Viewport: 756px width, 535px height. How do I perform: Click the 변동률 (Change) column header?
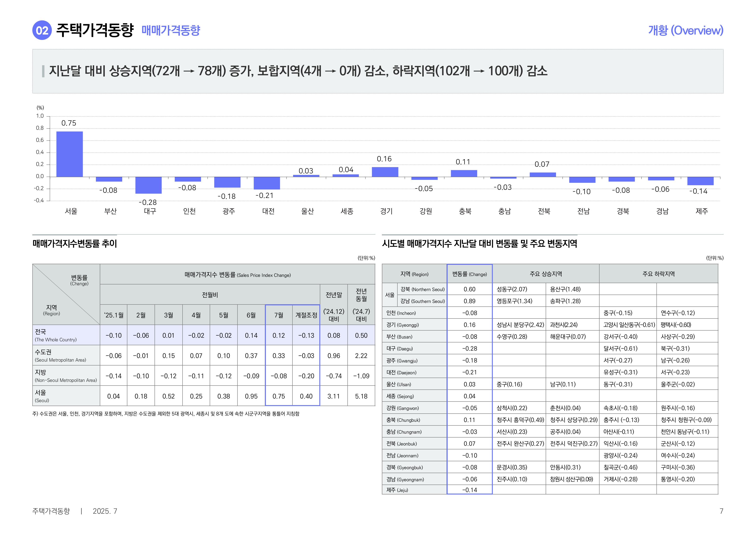(470, 274)
